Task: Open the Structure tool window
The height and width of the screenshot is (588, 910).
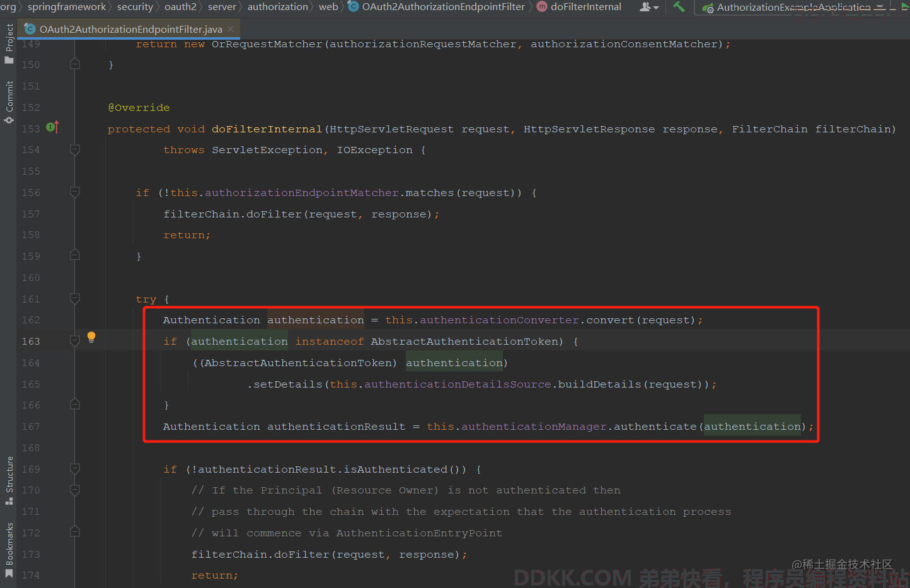Action: point(9,480)
